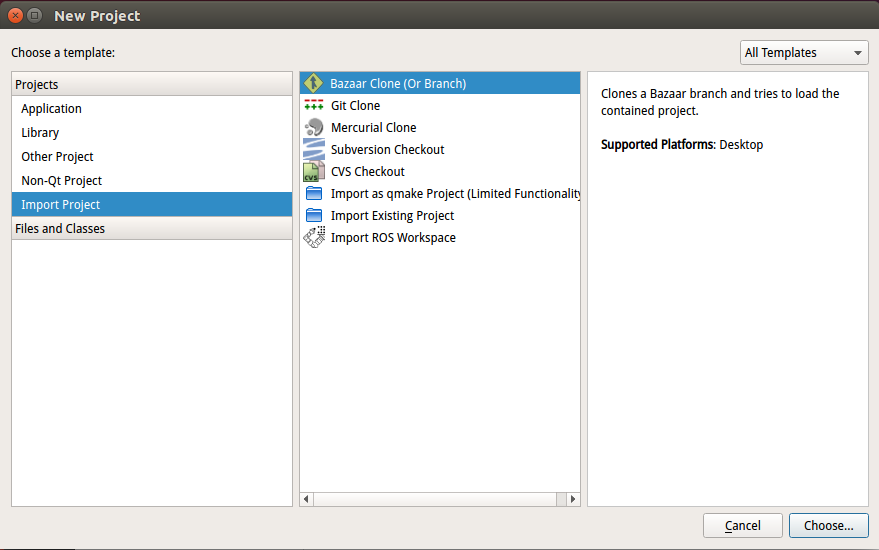Screen dimensions: 879x550
Task: Select the Library category
Action: pos(152,132)
